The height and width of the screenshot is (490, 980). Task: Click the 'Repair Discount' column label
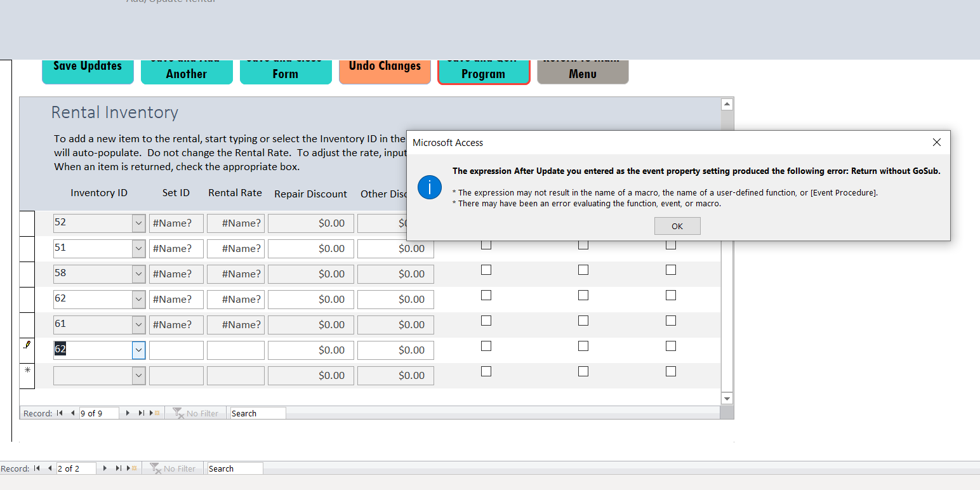(x=311, y=194)
